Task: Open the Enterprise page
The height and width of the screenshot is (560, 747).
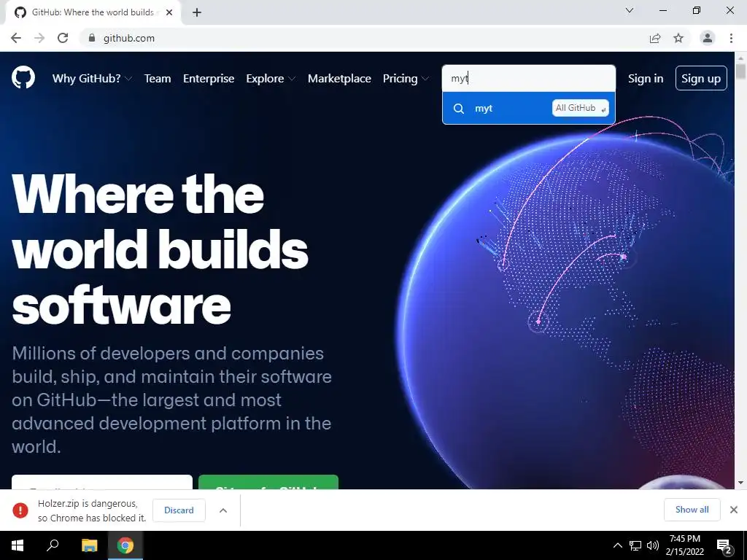Action: (209, 79)
